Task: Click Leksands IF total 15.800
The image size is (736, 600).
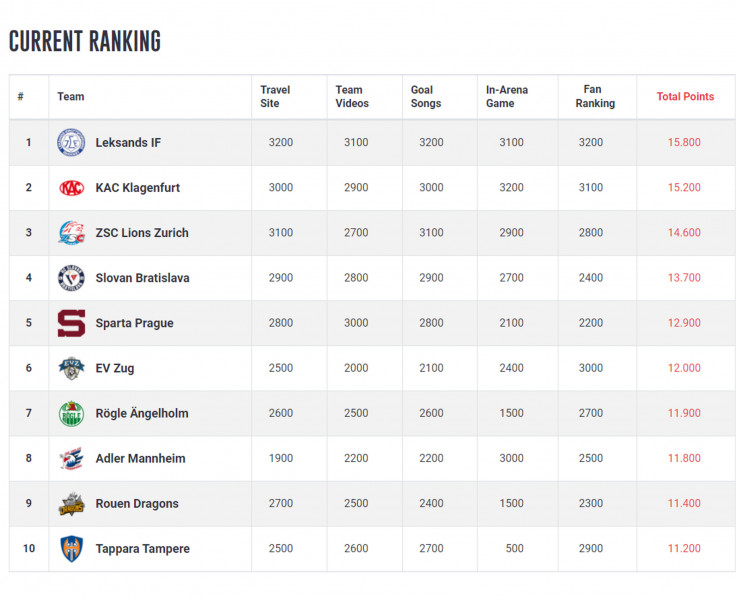Action: pyautogui.click(x=684, y=142)
